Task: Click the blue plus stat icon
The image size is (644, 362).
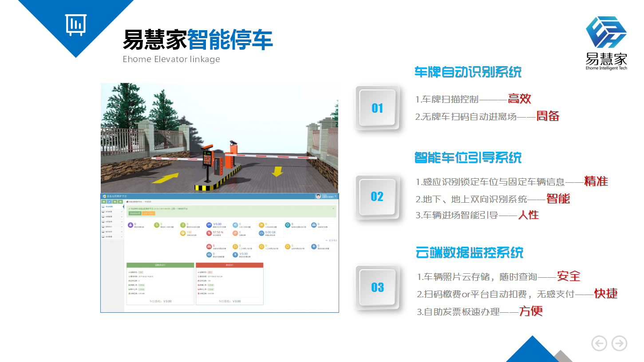Action: click(314, 247)
